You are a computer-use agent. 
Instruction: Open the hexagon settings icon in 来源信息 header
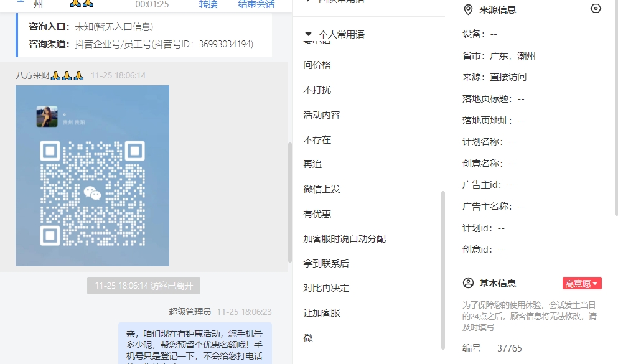(596, 9)
